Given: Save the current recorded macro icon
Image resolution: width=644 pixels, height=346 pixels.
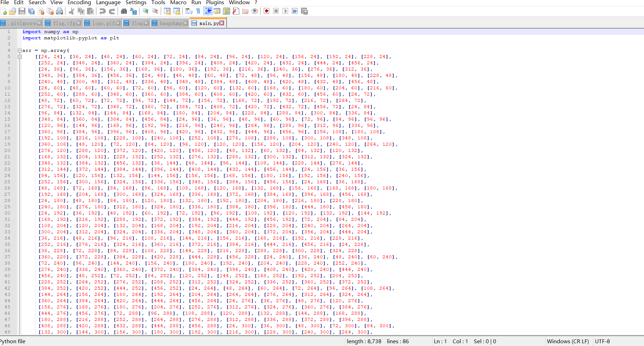Looking at the screenshot, I should coord(304,11).
